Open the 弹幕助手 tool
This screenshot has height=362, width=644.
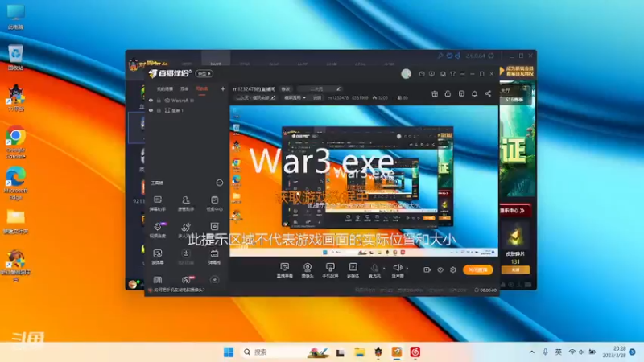[158, 204]
